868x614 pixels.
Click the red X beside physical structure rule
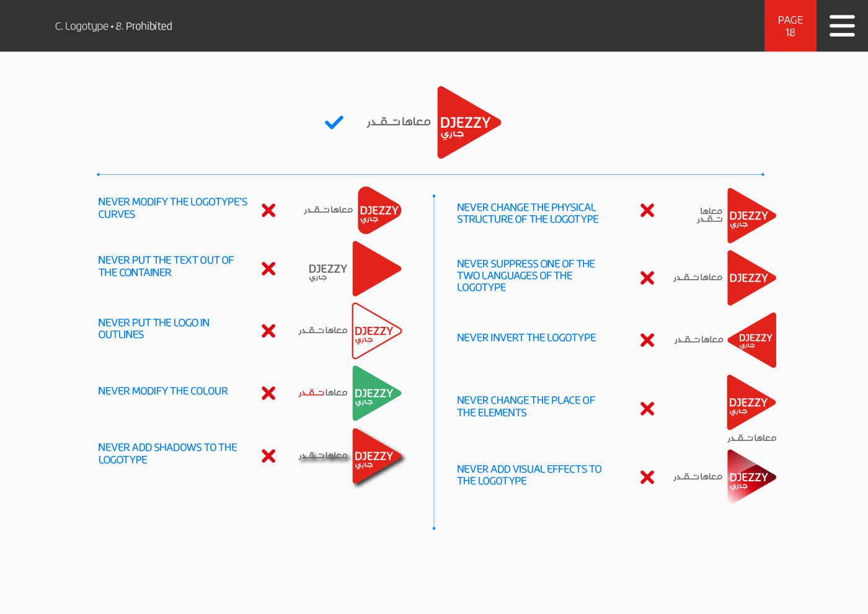(647, 210)
